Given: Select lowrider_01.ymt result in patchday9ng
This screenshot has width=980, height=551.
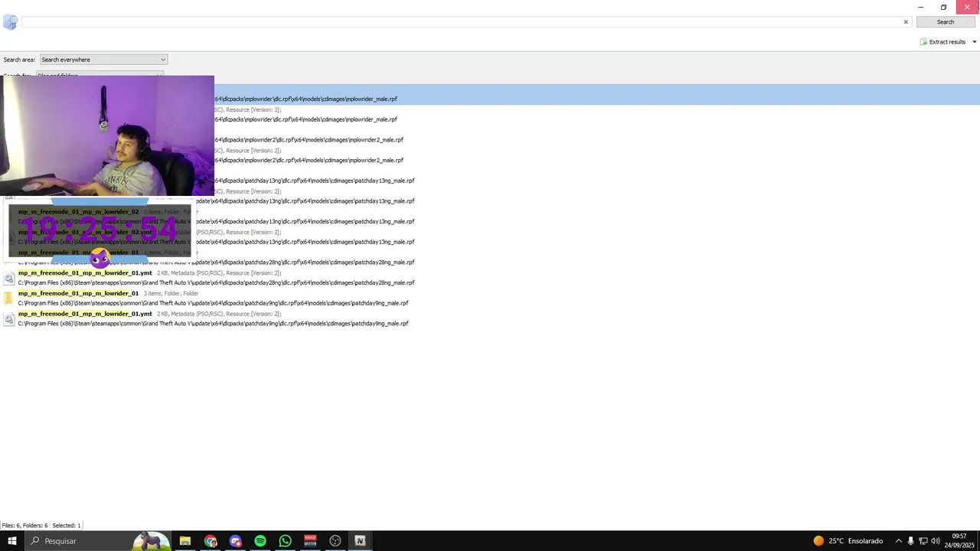Looking at the screenshot, I should pos(85,314).
